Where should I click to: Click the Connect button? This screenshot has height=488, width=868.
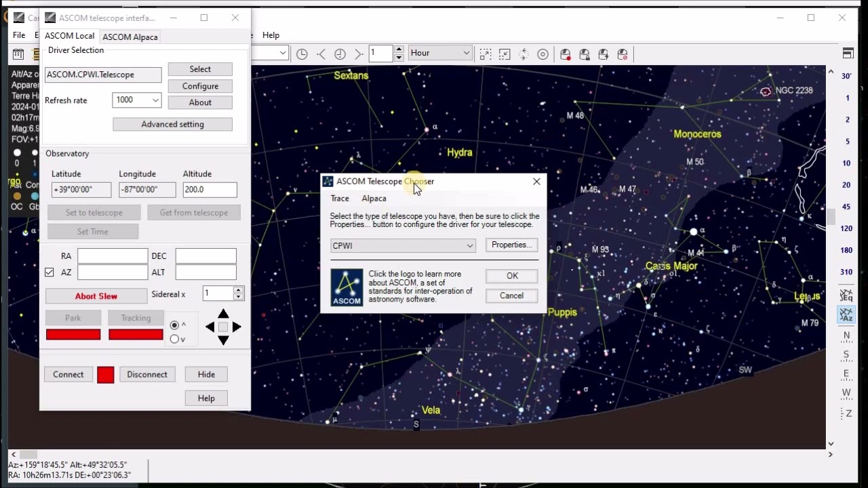tap(68, 374)
